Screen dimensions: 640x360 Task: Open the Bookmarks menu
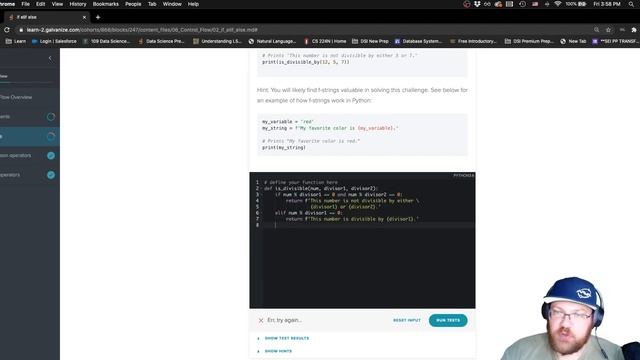tap(105, 4)
